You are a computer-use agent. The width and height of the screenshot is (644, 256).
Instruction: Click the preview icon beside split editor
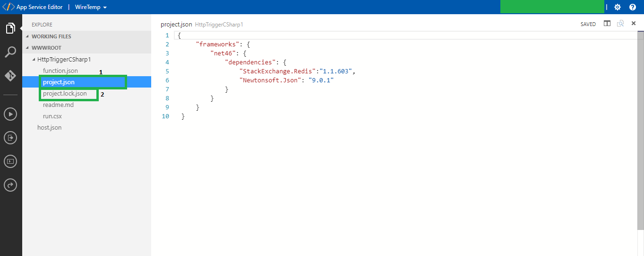(x=620, y=24)
